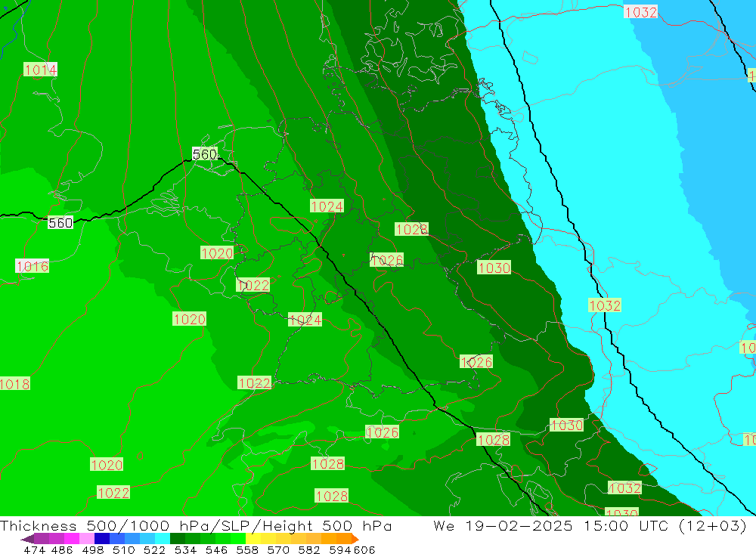Click the 1014 isobar label
The height and width of the screenshot is (554, 756).
coord(41,70)
